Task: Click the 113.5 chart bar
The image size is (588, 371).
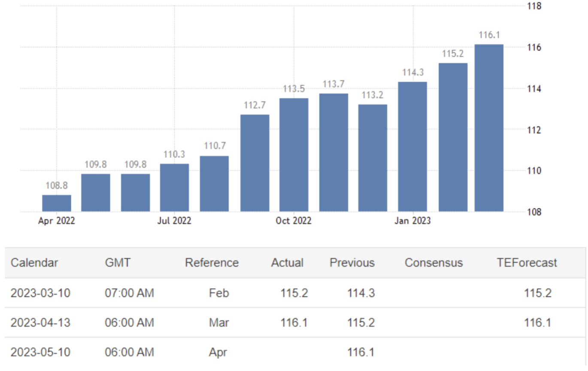Action: pos(294,155)
